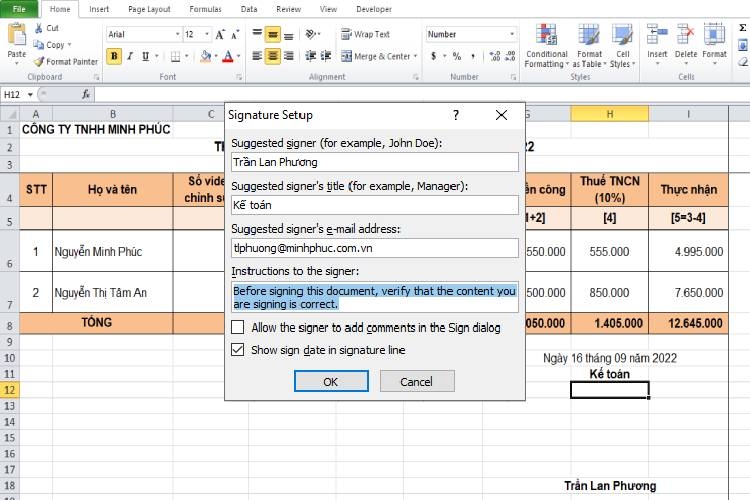
Task: Switch to the Formulas tab
Action: (x=205, y=9)
